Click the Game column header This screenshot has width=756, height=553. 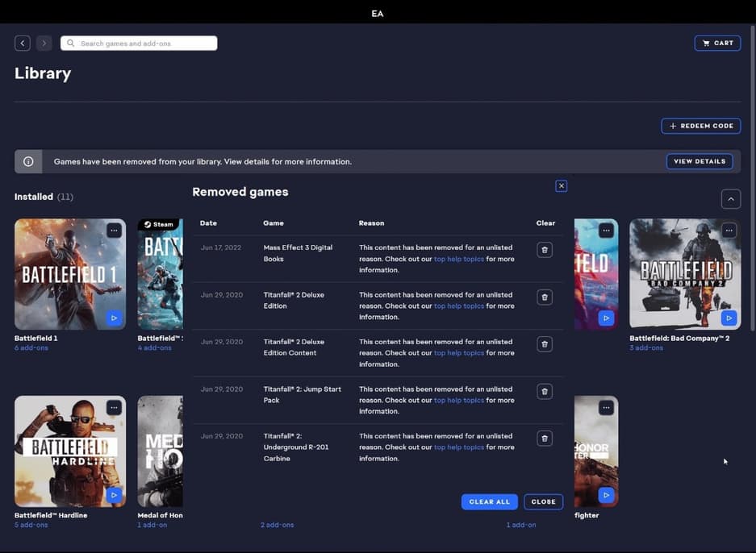tap(274, 223)
